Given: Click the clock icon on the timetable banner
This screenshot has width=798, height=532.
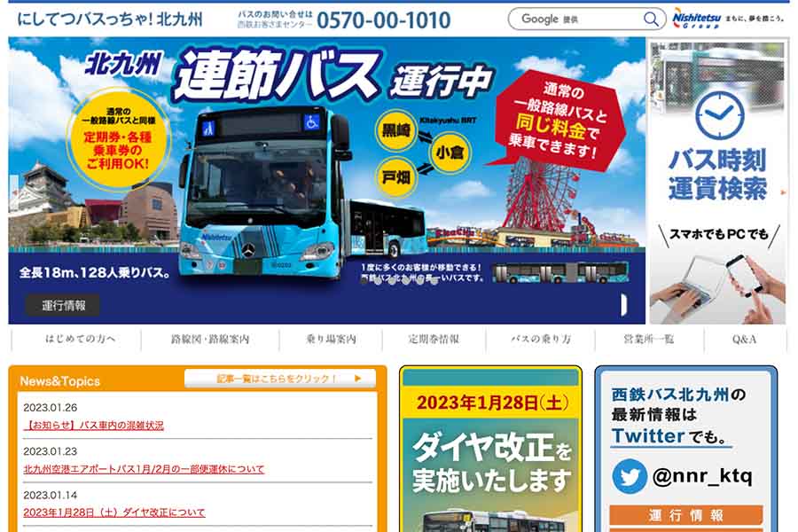Looking at the screenshot, I should pyautogui.click(x=719, y=115).
